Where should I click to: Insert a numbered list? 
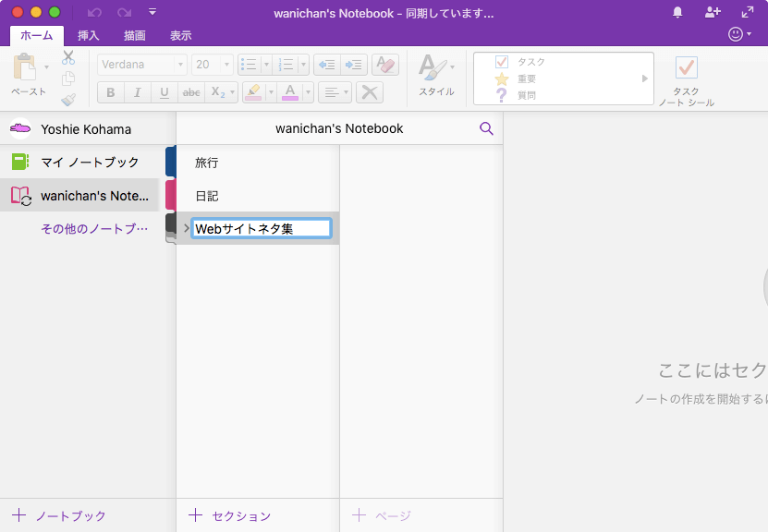click(x=286, y=65)
